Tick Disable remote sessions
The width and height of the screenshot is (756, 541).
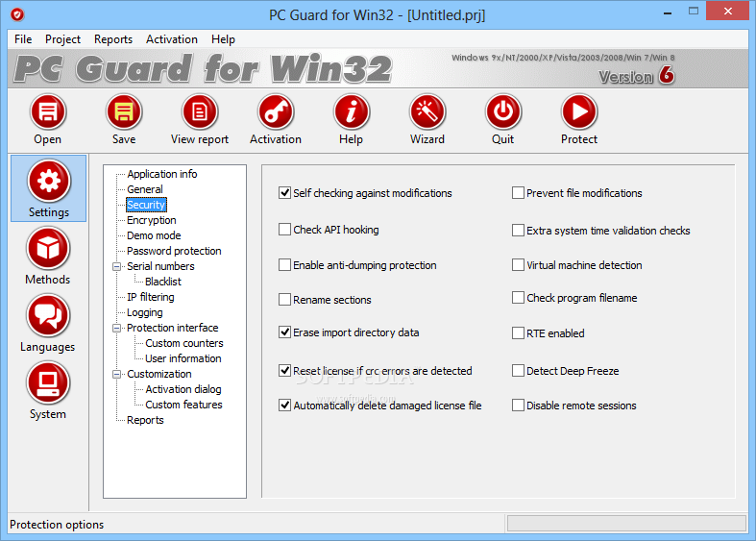[x=518, y=405]
